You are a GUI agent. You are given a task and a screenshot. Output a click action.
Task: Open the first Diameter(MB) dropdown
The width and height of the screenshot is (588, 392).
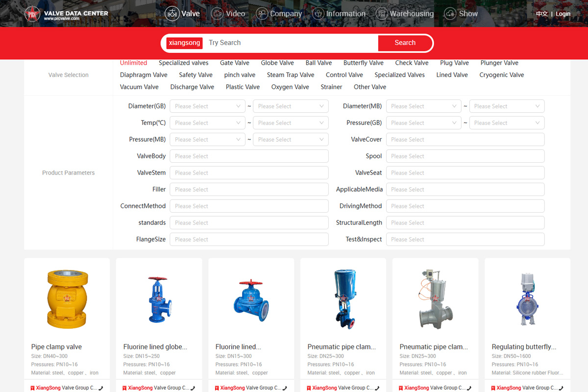pyautogui.click(x=423, y=106)
